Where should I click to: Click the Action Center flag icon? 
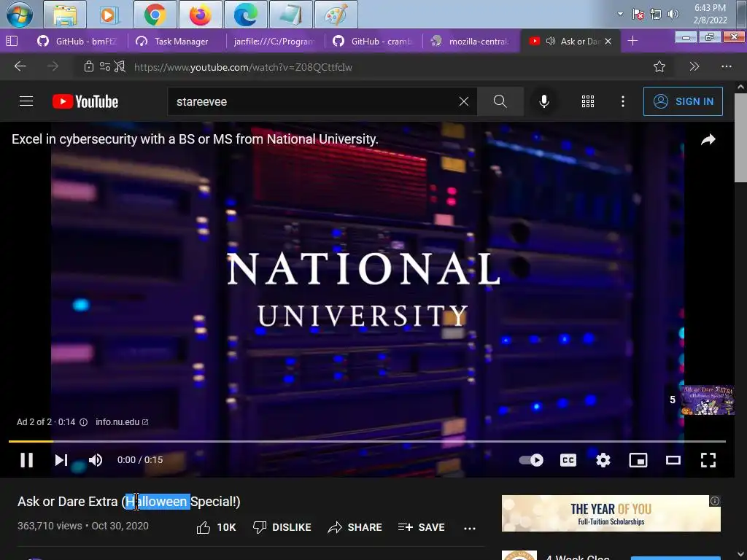(638, 14)
